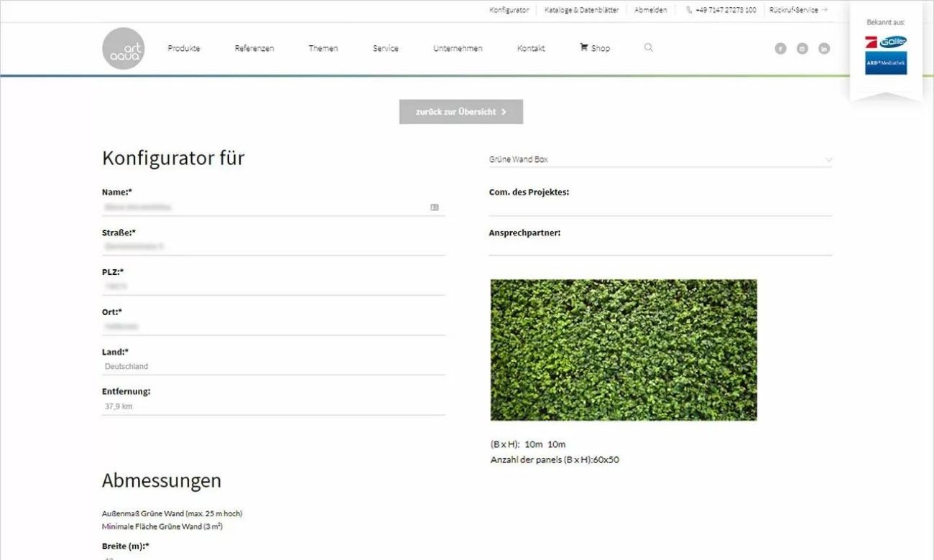Open the LinkedIn social icon
Image resolution: width=934 pixels, height=560 pixels.
coord(823,48)
